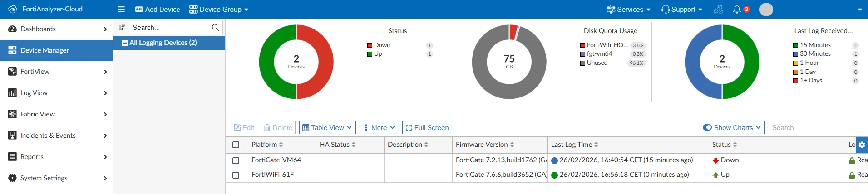868x194 pixels.
Task: Open Device Manager menu item
Action: pos(56,50)
